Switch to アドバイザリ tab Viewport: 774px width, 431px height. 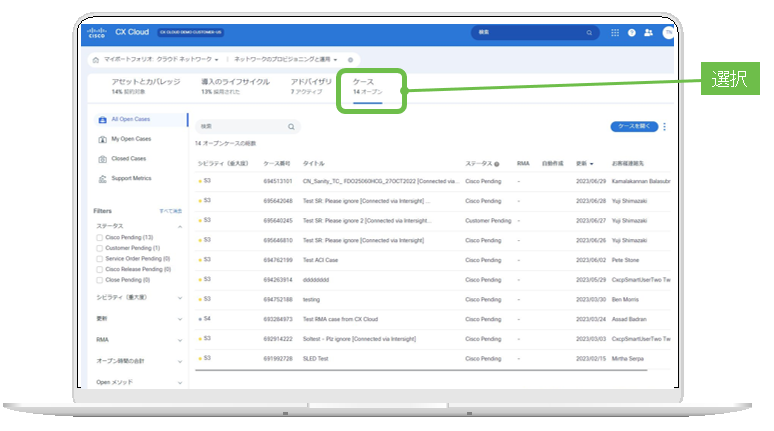point(310,86)
